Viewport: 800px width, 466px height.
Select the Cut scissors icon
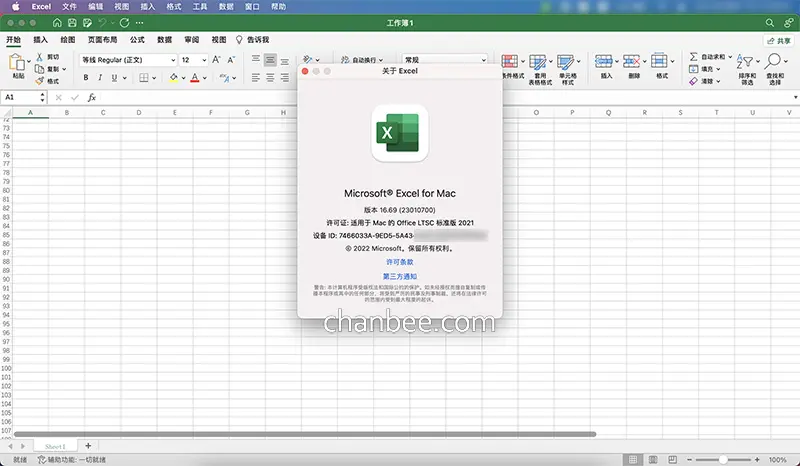(39, 57)
